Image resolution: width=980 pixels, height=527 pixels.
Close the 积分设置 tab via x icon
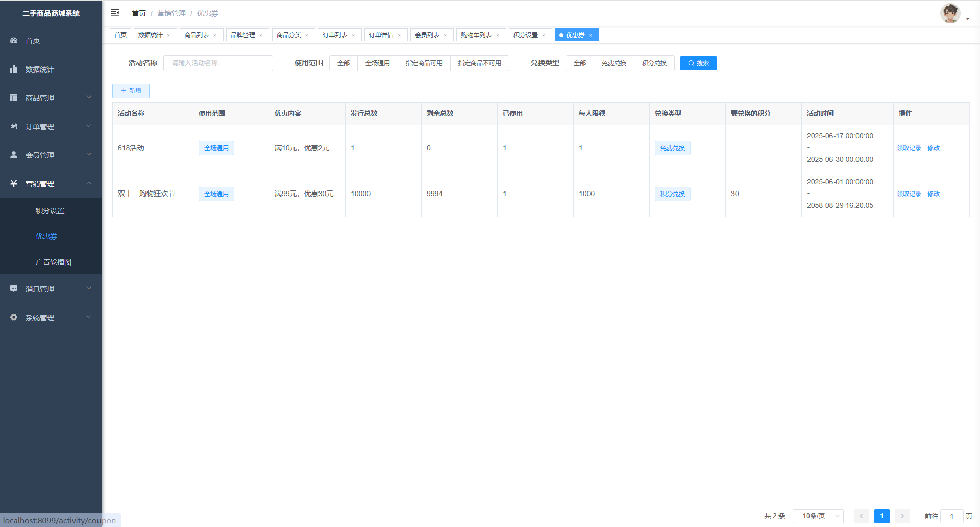coord(544,35)
